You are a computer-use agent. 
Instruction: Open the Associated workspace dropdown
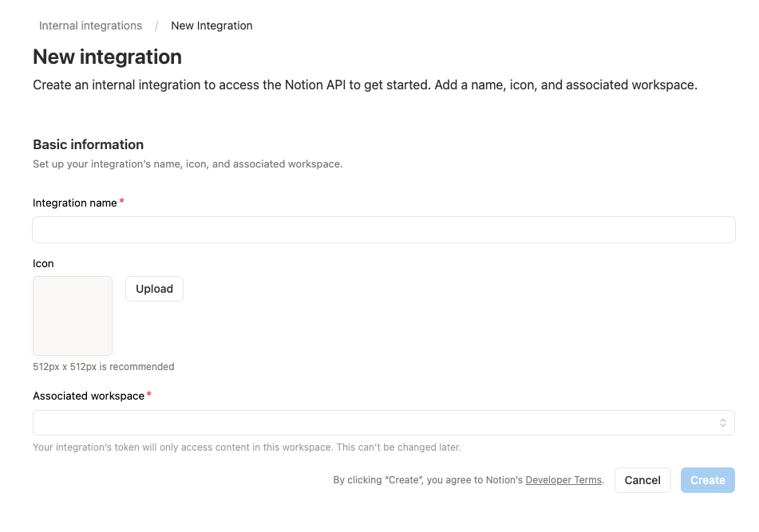384,423
